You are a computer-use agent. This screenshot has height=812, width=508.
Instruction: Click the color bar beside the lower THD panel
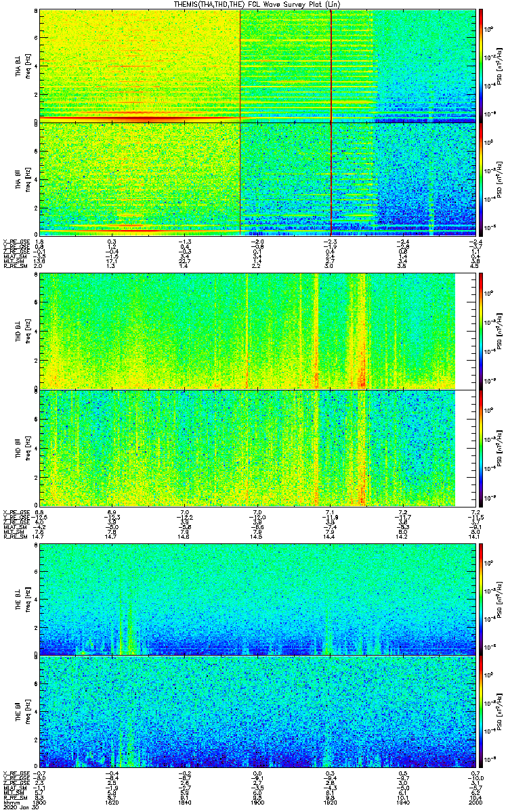(482, 448)
